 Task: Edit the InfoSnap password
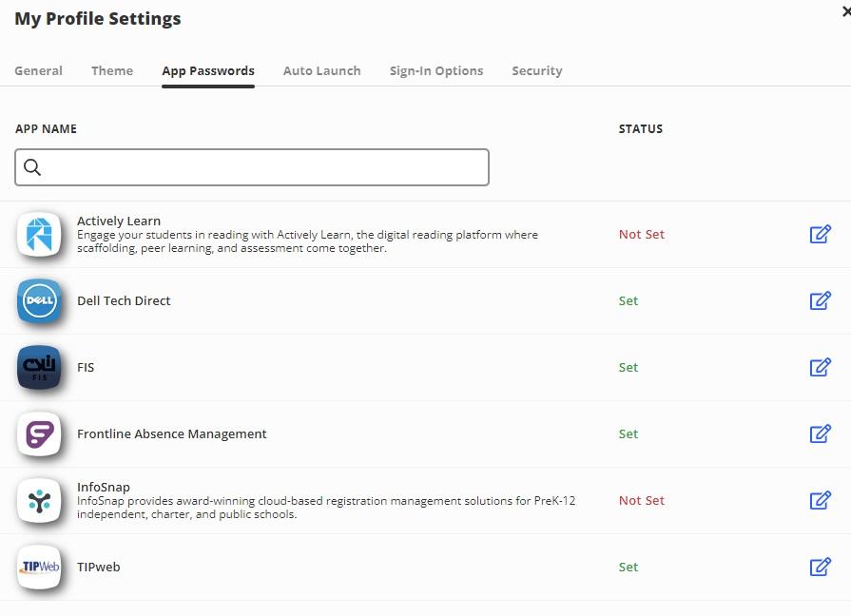(x=820, y=500)
